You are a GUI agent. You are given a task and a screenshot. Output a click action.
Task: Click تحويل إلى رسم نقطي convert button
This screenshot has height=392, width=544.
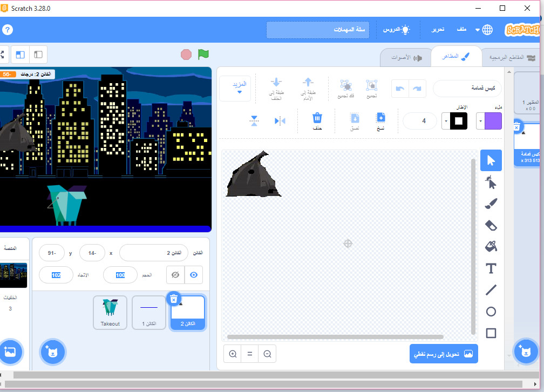point(444,354)
